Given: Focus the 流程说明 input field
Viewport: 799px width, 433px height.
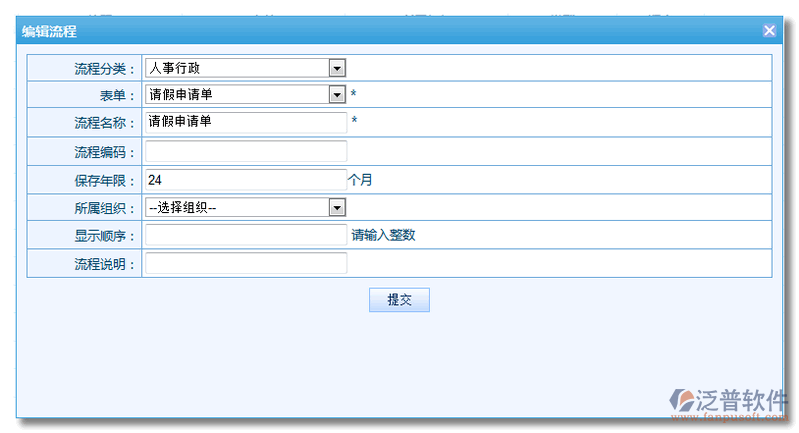Looking at the screenshot, I should coord(246,263).
